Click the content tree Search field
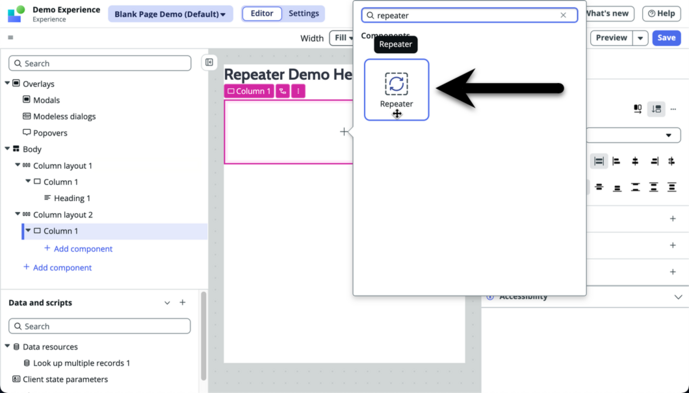The width and height of the screenshot is (689, 393). pyautogui.click(x=100, y=63)
